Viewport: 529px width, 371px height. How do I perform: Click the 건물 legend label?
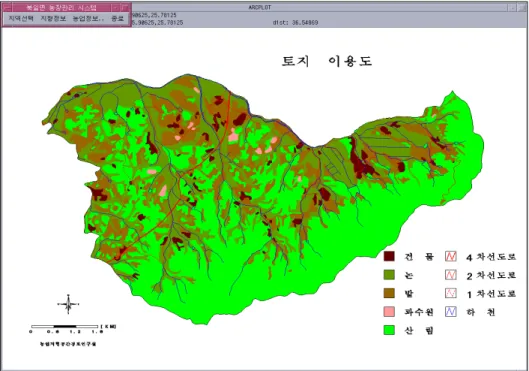pyautogui.click(x=419, y=257)
